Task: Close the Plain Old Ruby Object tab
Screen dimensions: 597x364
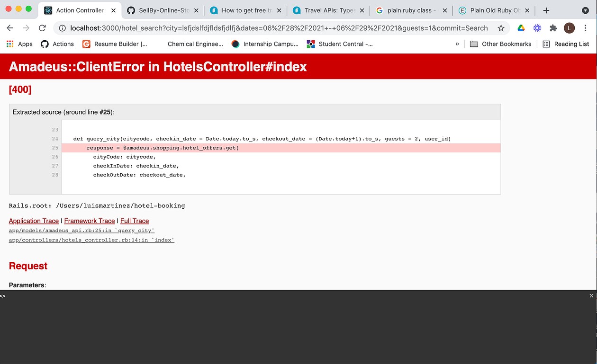Action: (x=528, y=10)
